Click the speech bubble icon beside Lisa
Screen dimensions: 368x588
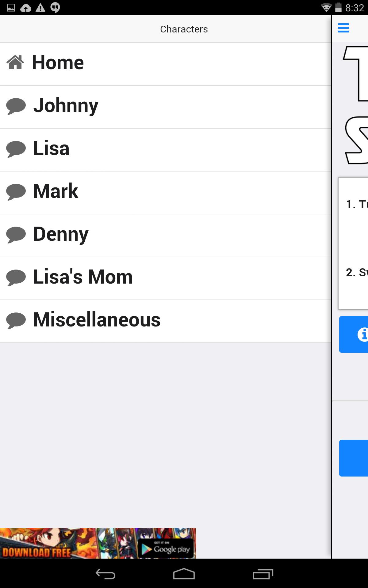click(16, 149)
